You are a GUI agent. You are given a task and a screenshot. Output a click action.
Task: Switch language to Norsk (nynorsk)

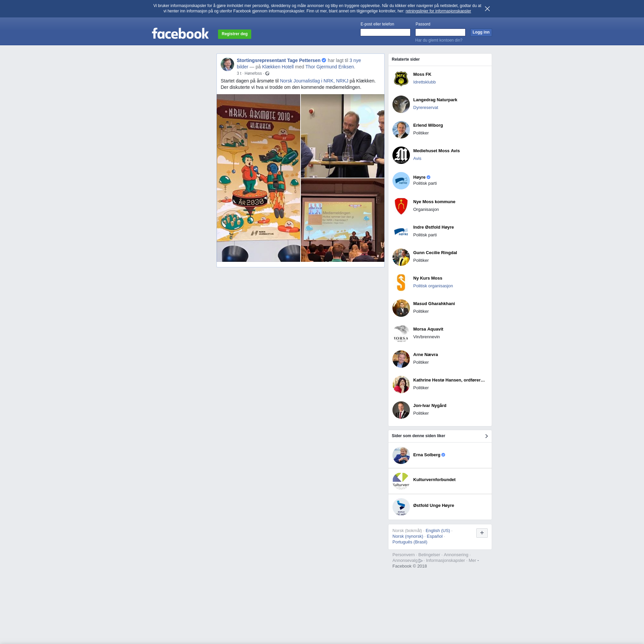408,536
